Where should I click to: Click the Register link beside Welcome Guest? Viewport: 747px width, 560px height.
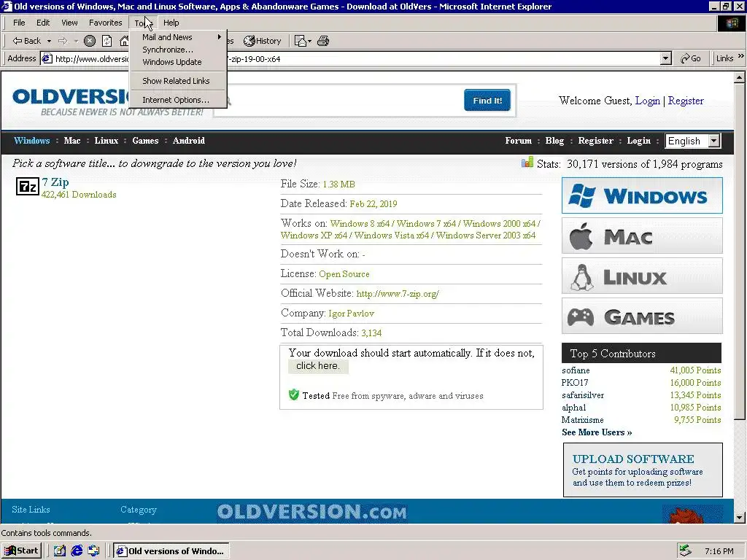(686, 101)
